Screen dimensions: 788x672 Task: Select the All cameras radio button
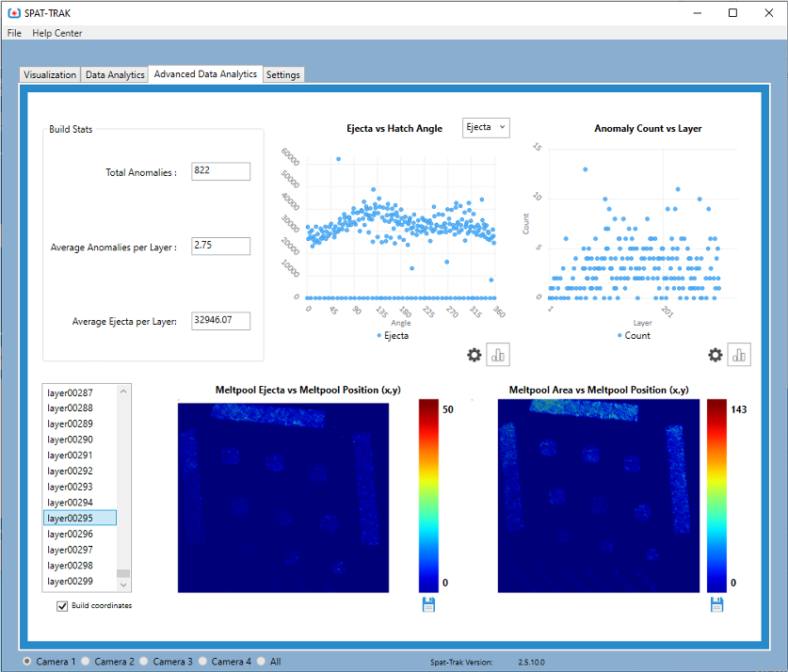click(261, 662)
